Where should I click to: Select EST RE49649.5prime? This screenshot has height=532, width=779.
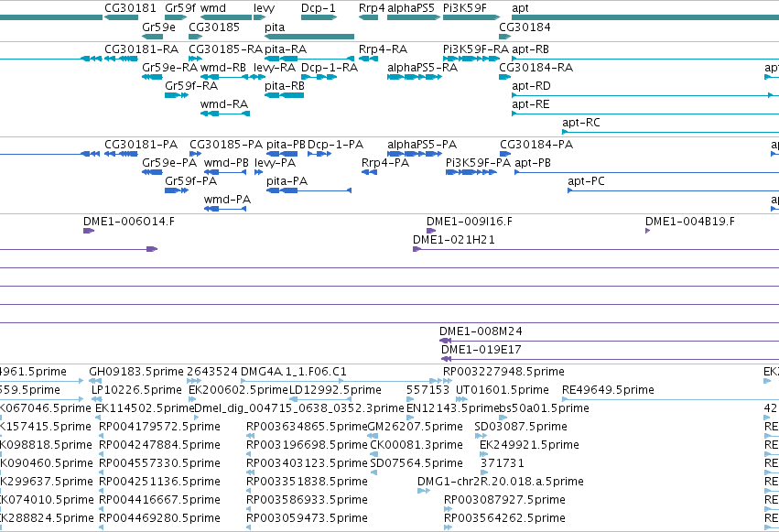pyautogui.click(x=608, y=390)
